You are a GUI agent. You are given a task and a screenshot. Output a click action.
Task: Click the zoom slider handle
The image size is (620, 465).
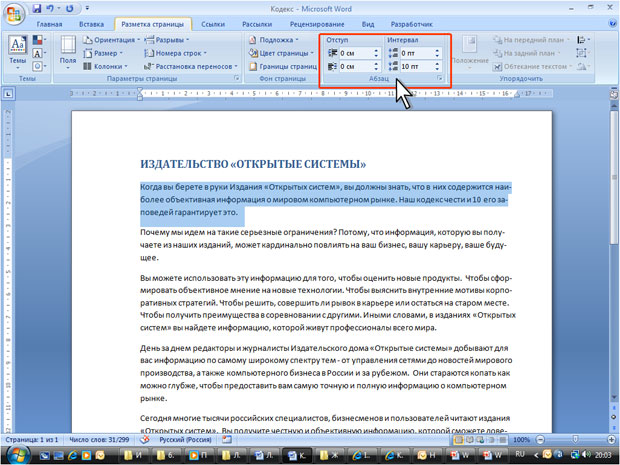[575, 440]
